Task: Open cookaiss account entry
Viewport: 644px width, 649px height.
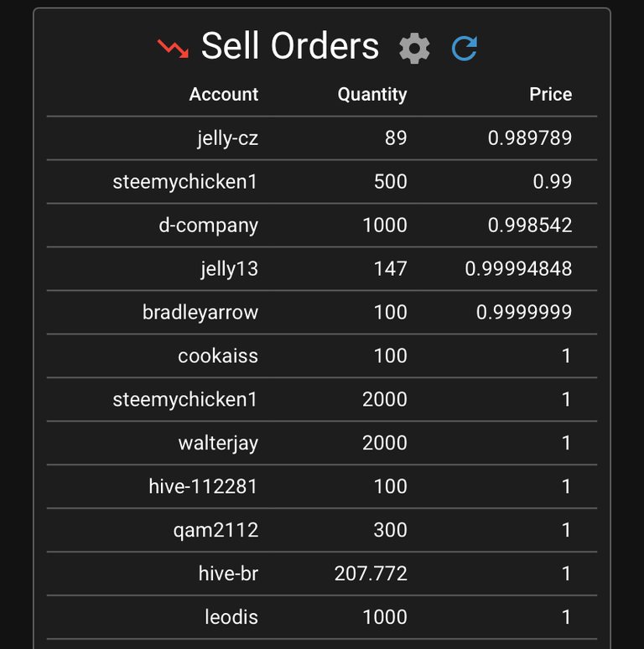Action: coord(218,356)
